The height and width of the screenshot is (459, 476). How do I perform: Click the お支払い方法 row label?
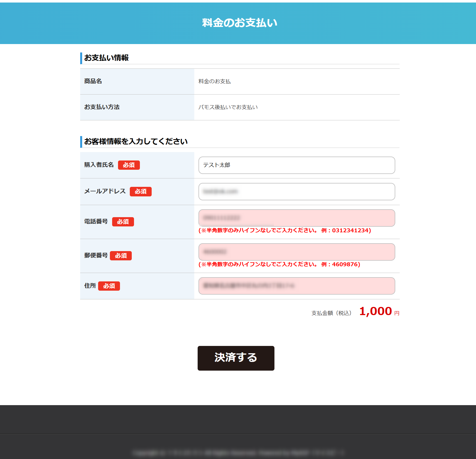(102, 107)
